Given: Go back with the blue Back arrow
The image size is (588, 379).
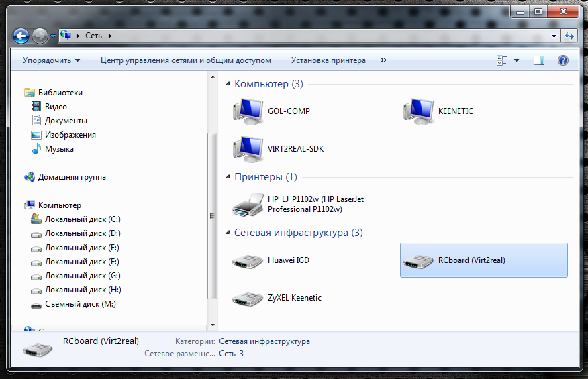Looking at the screenshot, I should pyautogui.click(x=21, y=36).
